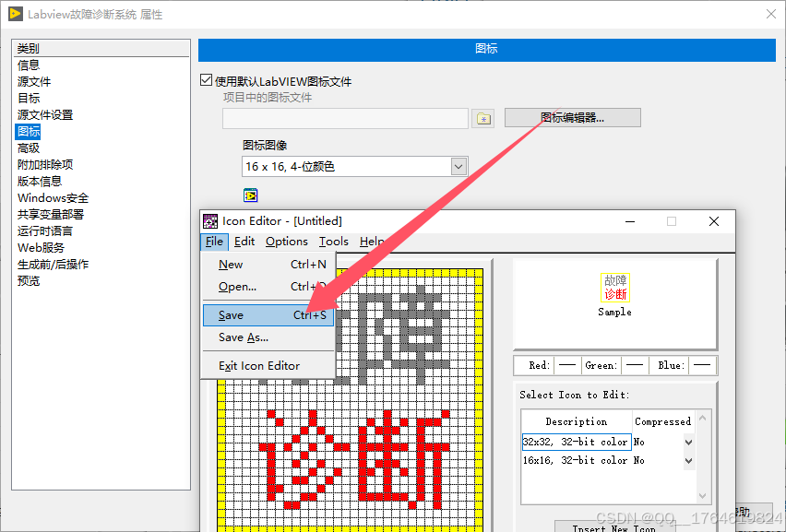Click the Icon Editor window title icon
786x532 pixels.
[x=210, y=221]
